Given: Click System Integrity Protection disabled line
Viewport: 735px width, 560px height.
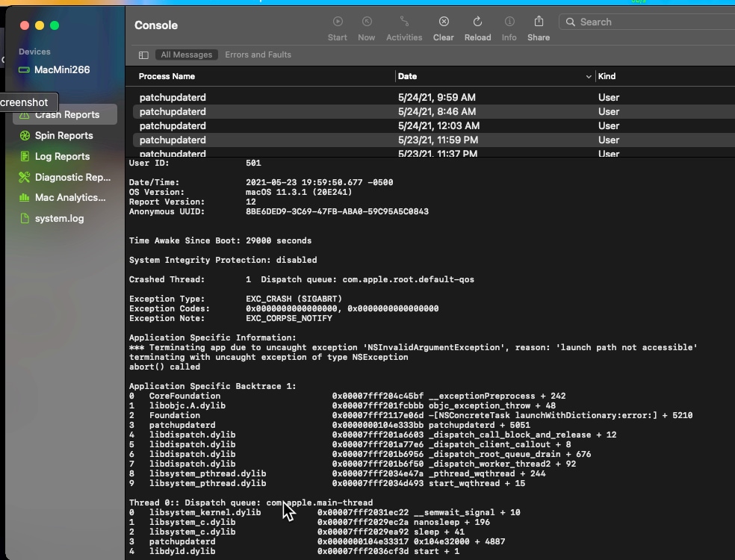Looking at the screenshot, I should 223,260.
